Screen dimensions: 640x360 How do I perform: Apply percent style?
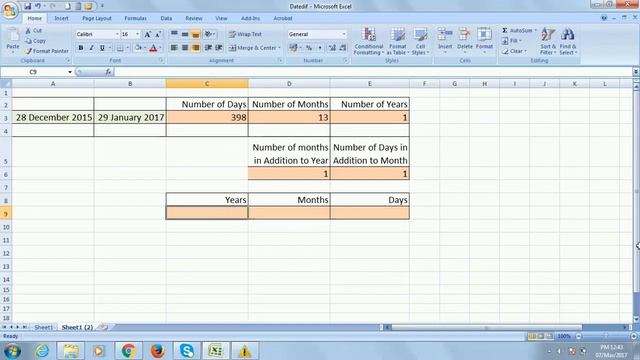[x=309, y=48]
